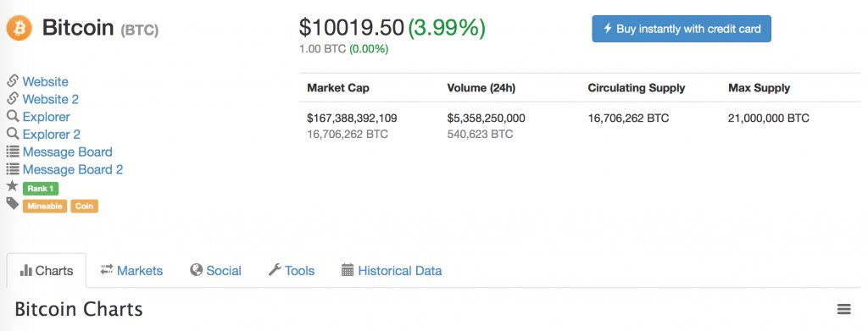
Task: Click the star icon next to Rank 1
Action: coord(12,186)
